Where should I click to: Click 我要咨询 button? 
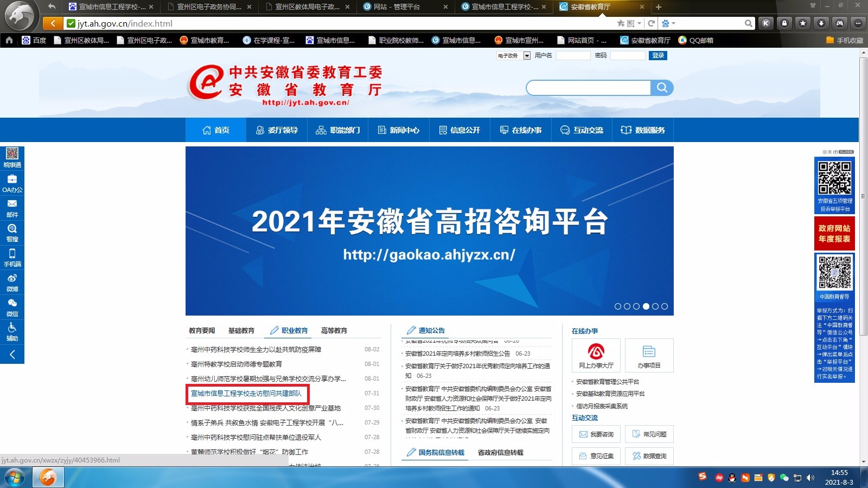coord(596,434)
